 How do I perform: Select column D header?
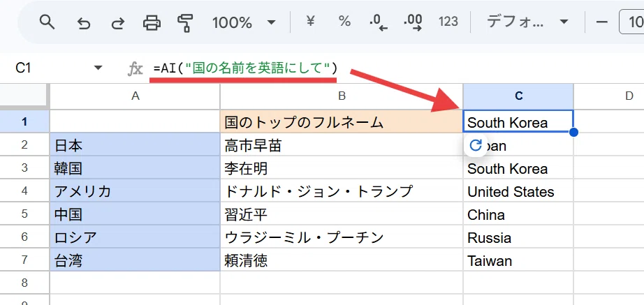point(609,96)
